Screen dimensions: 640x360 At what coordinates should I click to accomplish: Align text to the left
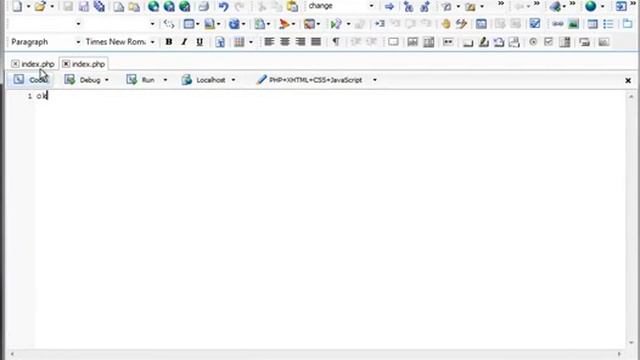pyautogui.click(x=269, y=42)
